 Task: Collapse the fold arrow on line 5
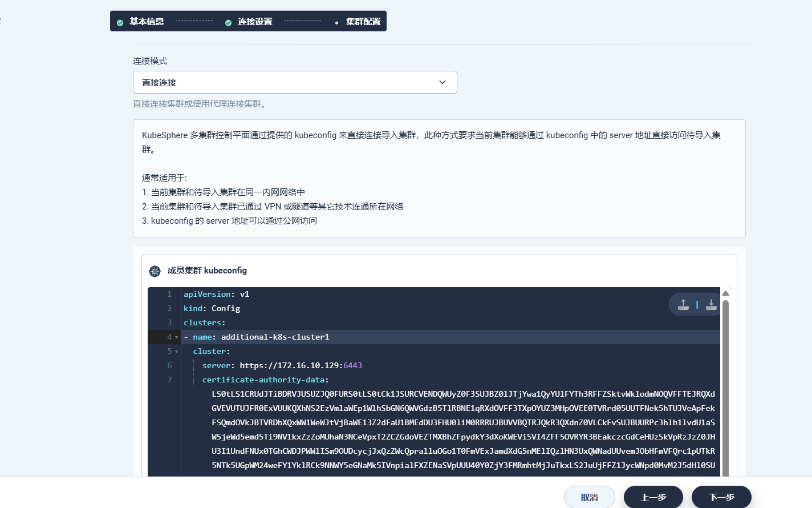click(176, 352)
